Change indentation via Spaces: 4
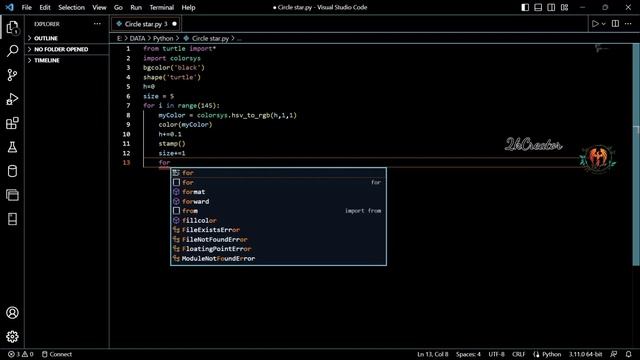640x360 pixels. [x=468, y=354]
